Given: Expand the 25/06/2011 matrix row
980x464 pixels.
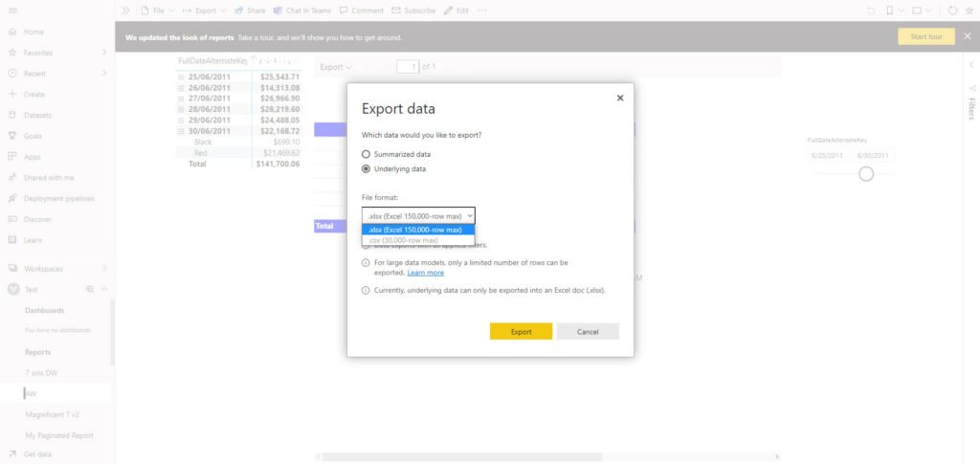Looking at the screenshot, I should click(181, 77).
